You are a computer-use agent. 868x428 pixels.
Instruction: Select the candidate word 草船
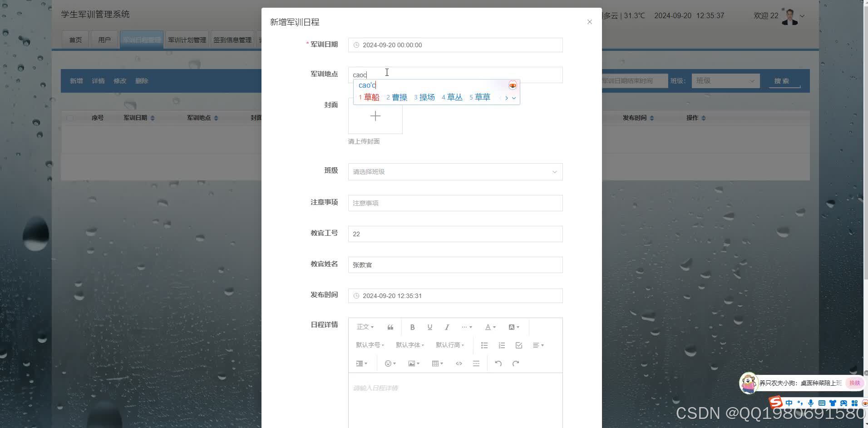click(x=371, y=97)
